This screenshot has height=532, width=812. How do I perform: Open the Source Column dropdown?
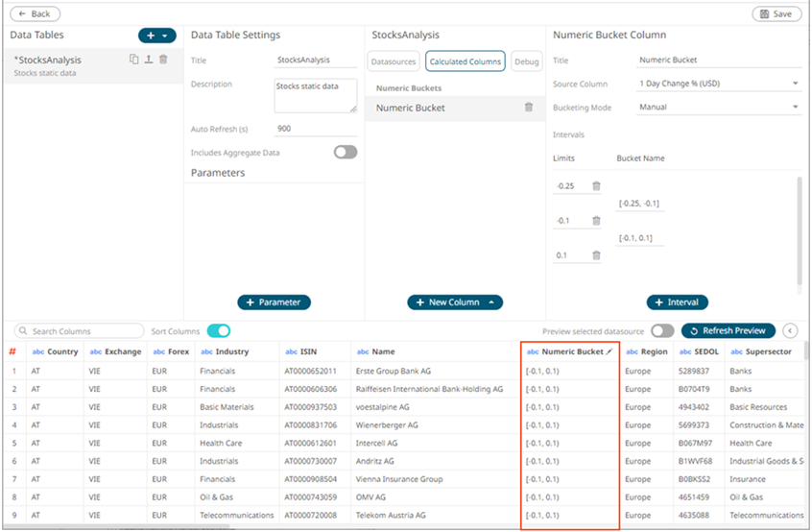(719, 84)
